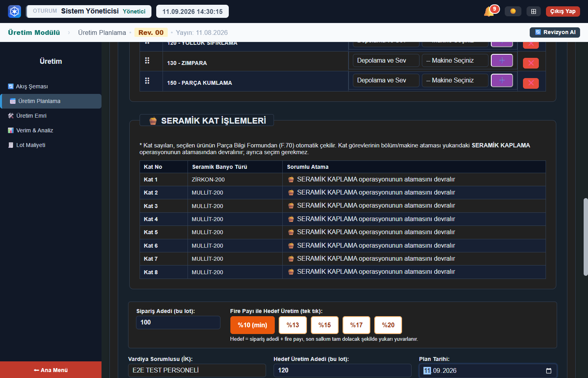Click the vertical page scrollbar
The width and height of the screenshot is (588, 378).
585,237
